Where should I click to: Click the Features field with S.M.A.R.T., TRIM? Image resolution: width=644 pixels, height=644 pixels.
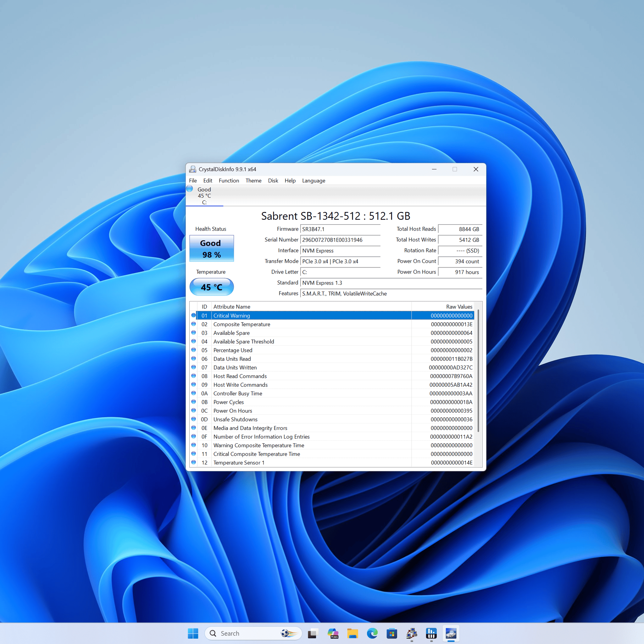pyautogui.click(x=391, y=294)
